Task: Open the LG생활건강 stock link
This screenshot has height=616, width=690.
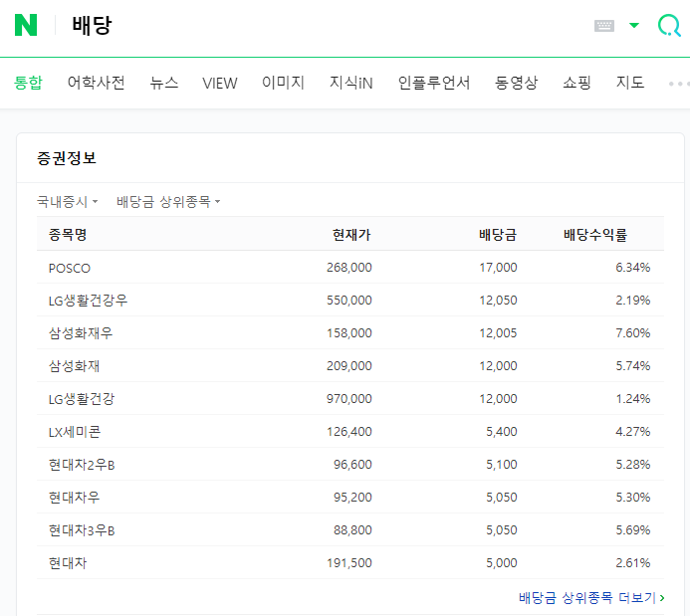Action: 82,399
